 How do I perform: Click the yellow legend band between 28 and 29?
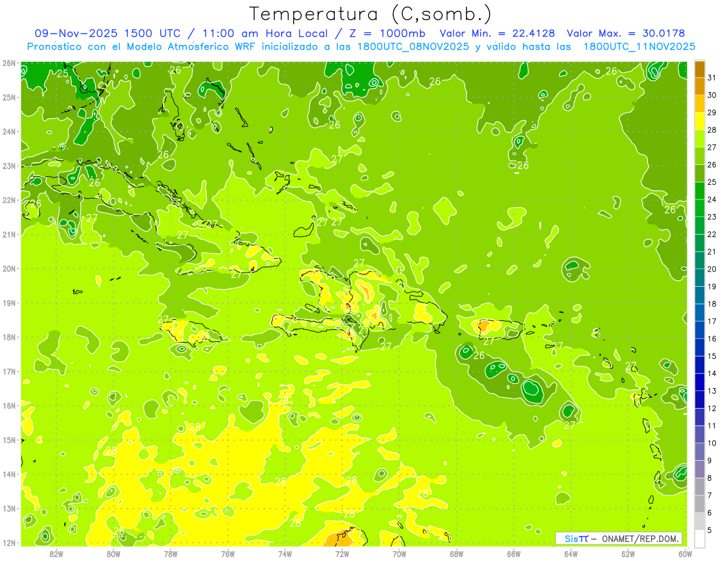coord(699,121)
